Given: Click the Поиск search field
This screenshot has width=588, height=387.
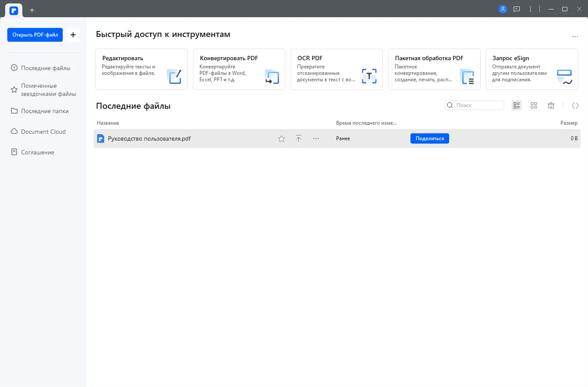Looking at the screenshot, I should (477, 105).
